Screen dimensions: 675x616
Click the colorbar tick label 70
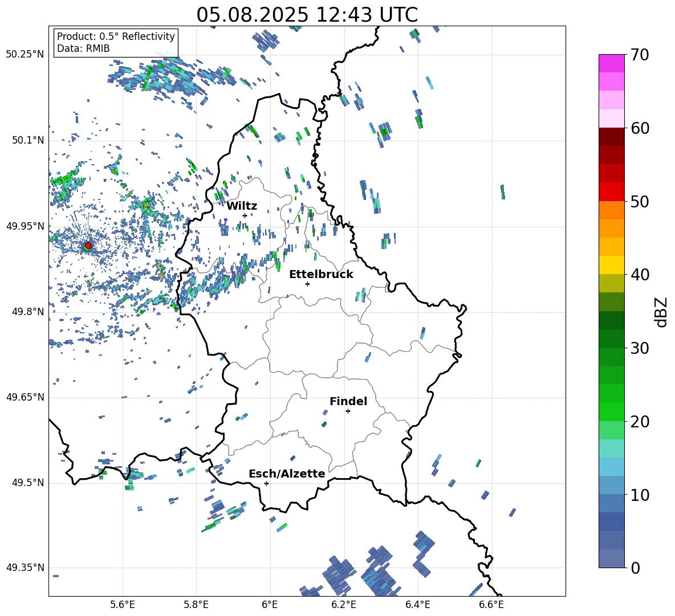tap(640, 55)
